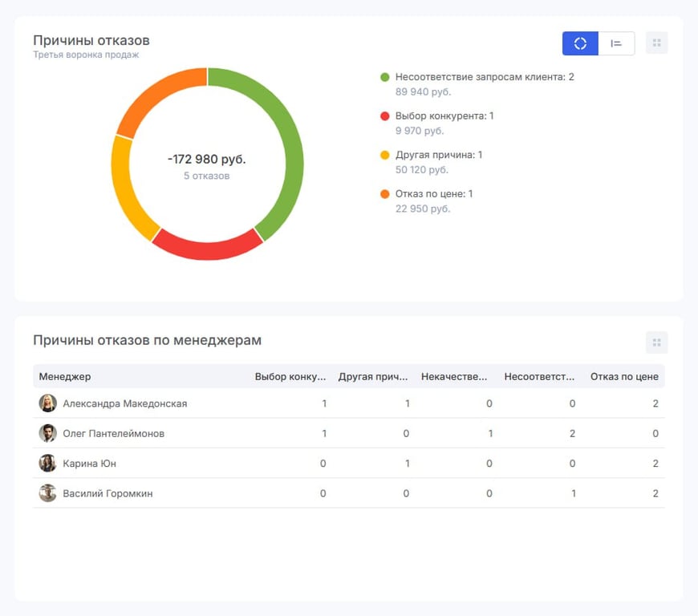Click the amount 89 940 руб.
698x616 pixels.
tap(424, 91)
